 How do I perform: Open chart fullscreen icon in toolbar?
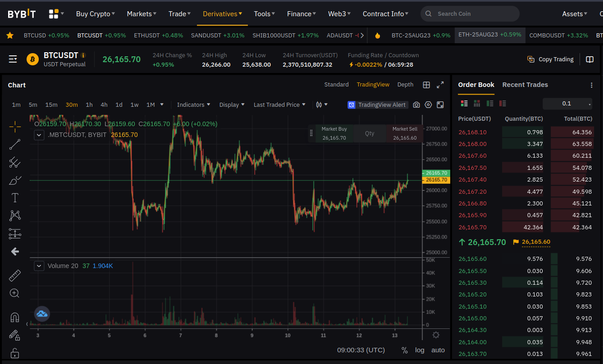point(440,105)
